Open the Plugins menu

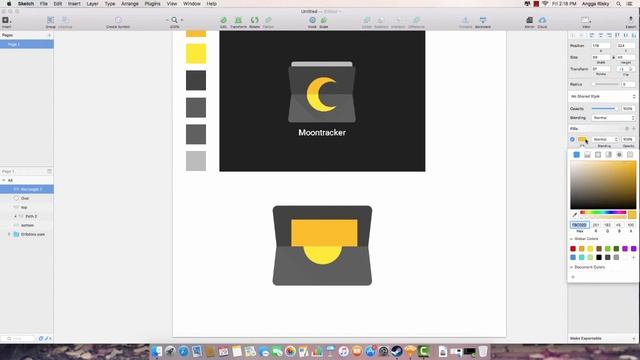coord(152,4)
